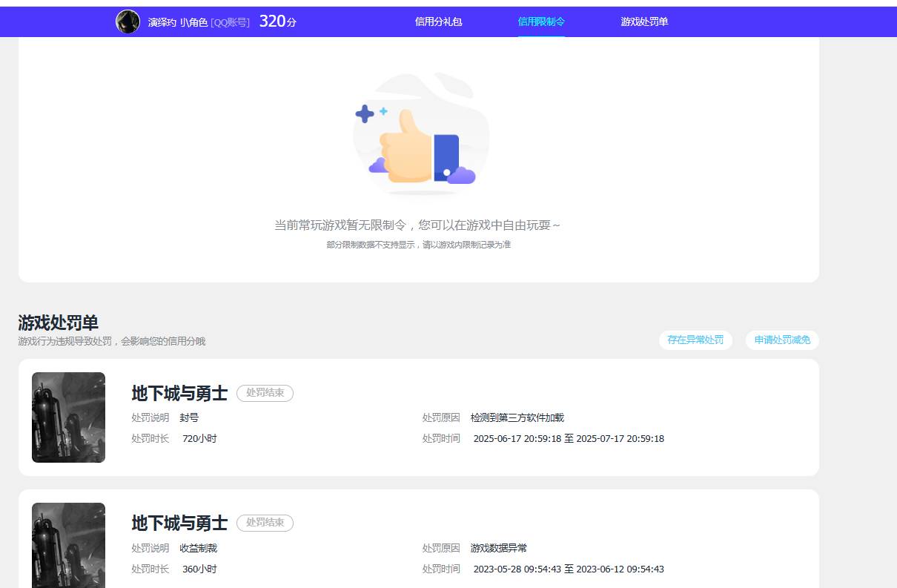This screenshot has width=897, height=588.
Task: Switch to the 信用分礼包 tab
Action: (x=438, y=22)
